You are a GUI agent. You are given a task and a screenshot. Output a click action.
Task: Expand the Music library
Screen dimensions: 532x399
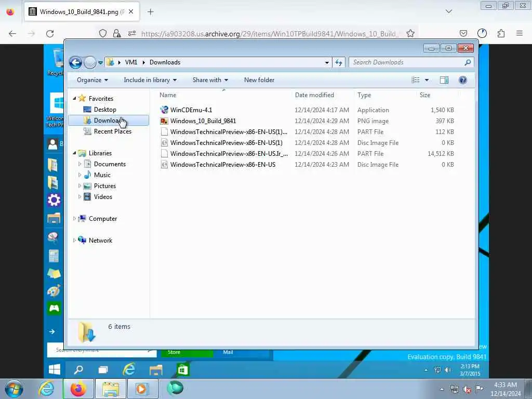pyautogui.click(x=79, y=175)
